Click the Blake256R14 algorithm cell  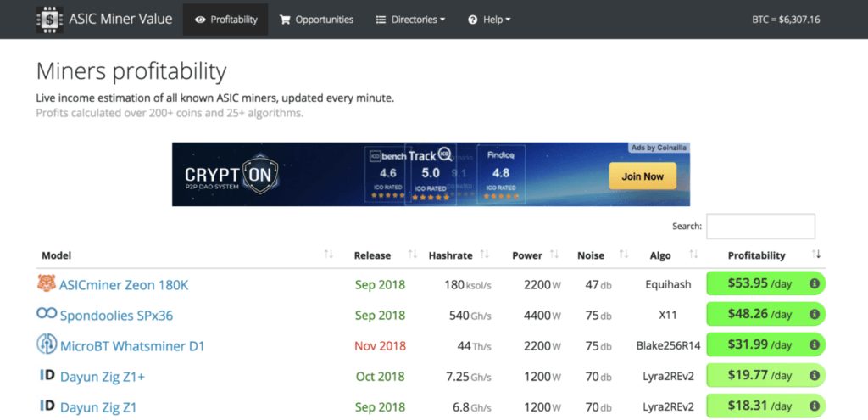[668, 345]
